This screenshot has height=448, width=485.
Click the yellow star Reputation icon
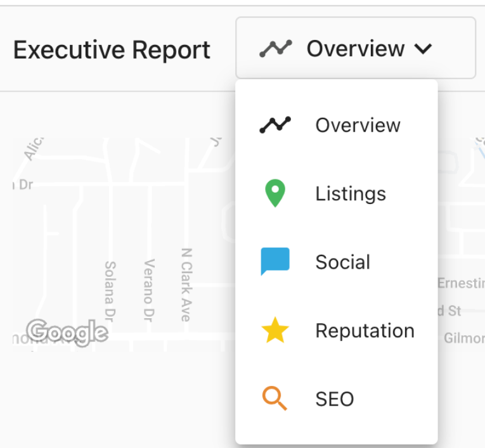tap(275, 330)
